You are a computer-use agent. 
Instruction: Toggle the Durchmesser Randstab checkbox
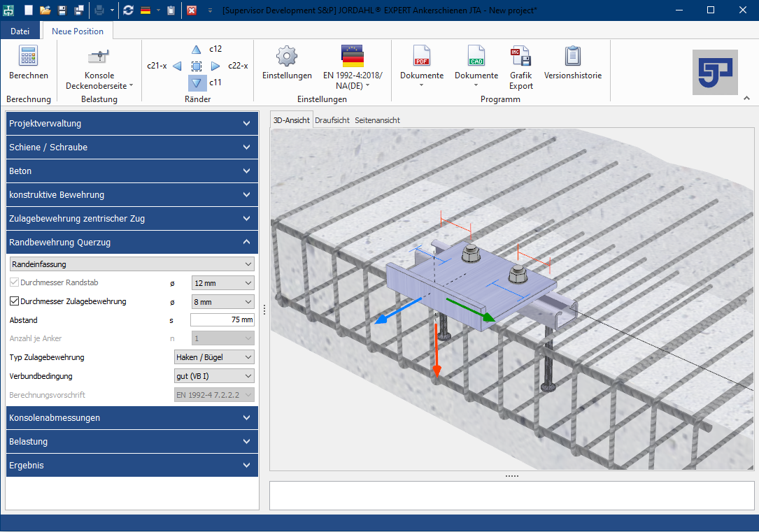coord(15,282)
